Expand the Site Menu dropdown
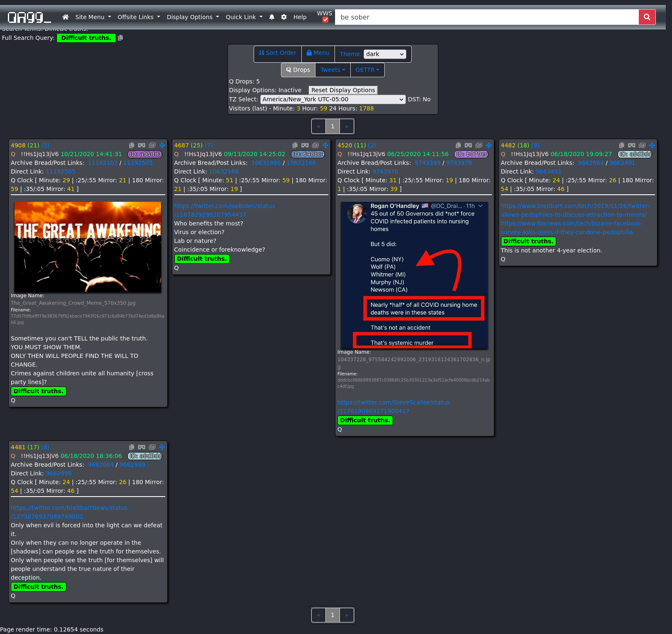This screenshot has width=672, height=634. 93,17
